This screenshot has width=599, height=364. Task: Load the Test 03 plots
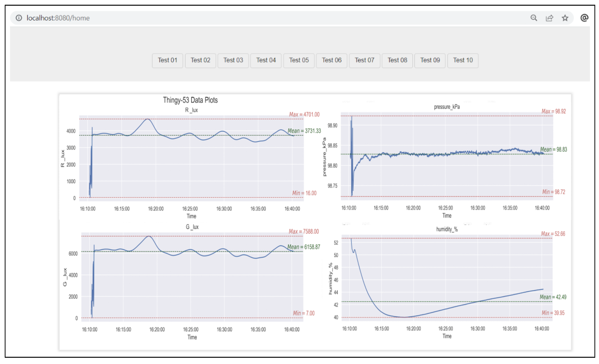233,60
